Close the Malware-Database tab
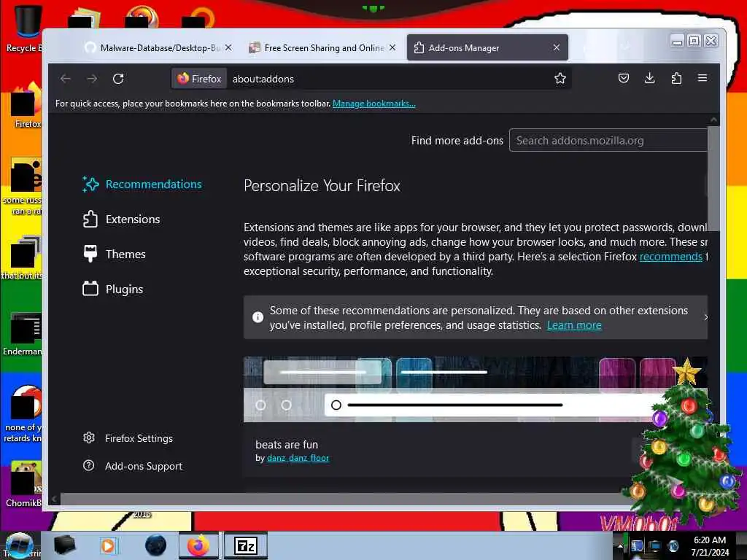Image resolution: width=747 pixels, height=560 pixels. tap(228, 47)
